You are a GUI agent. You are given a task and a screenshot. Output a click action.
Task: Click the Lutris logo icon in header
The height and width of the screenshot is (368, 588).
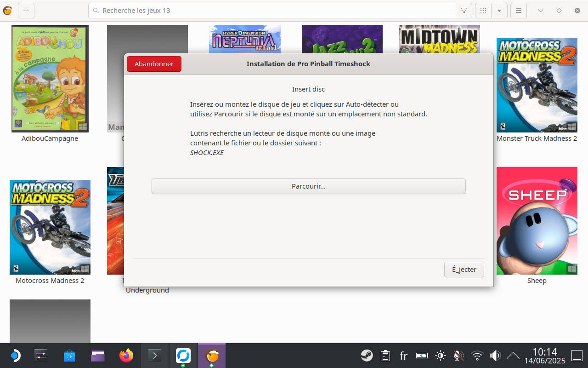[7, 10]
